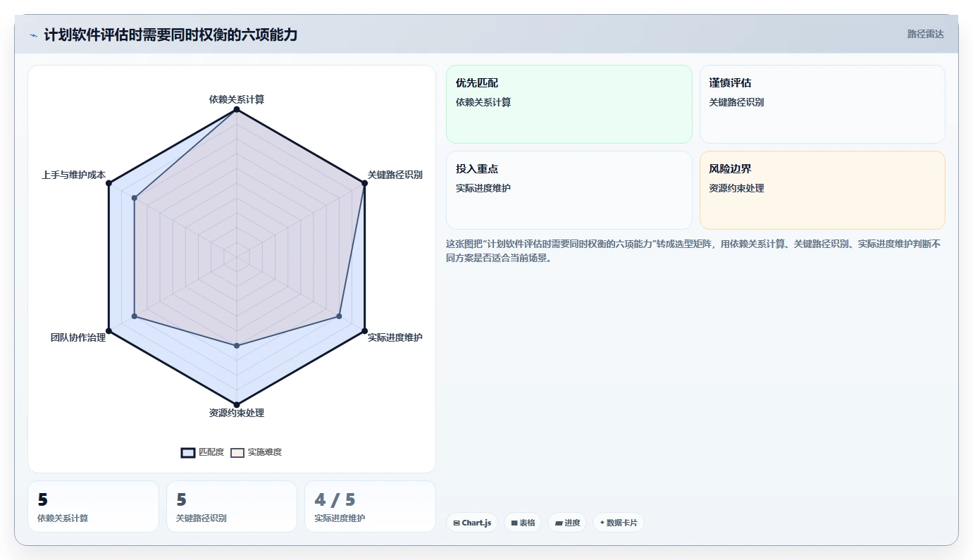This screenshot has width=973, height=560.
Task: Click the 路径雷达 label in header
Action: click(925, 34)
